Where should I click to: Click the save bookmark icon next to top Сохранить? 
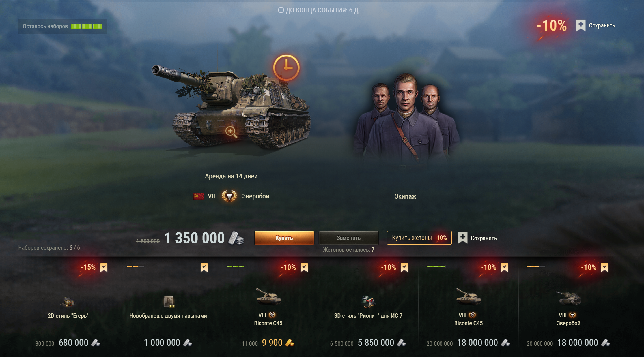pos(581,25)
